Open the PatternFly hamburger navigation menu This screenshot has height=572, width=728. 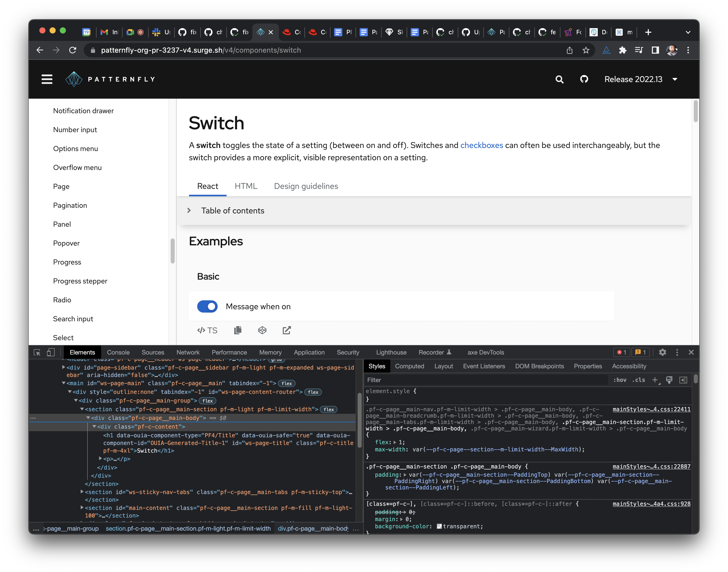tap(47, 79)
